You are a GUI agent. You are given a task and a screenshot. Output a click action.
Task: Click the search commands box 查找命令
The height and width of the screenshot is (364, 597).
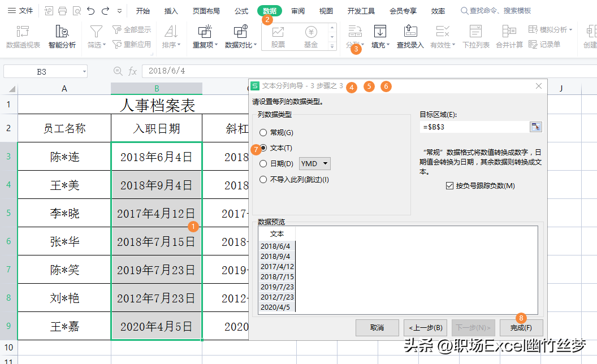(496, 11)
